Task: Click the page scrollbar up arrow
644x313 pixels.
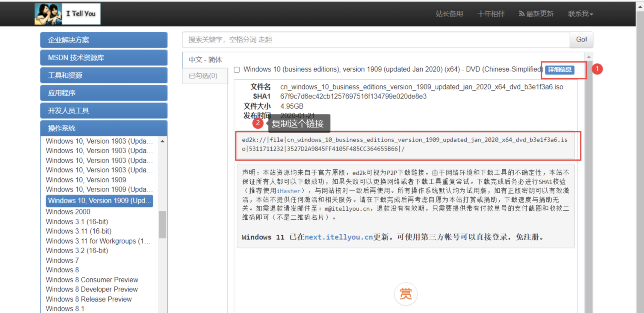Action: [640, 7]
